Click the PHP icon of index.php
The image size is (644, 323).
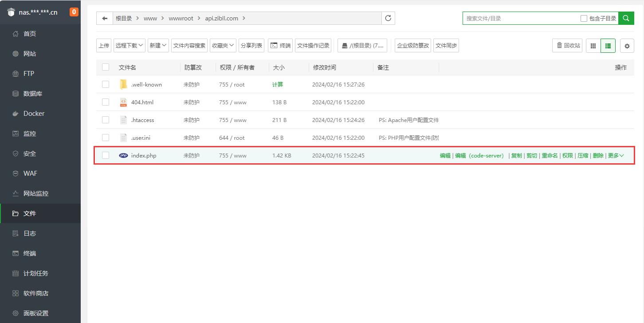coord(123,155)
